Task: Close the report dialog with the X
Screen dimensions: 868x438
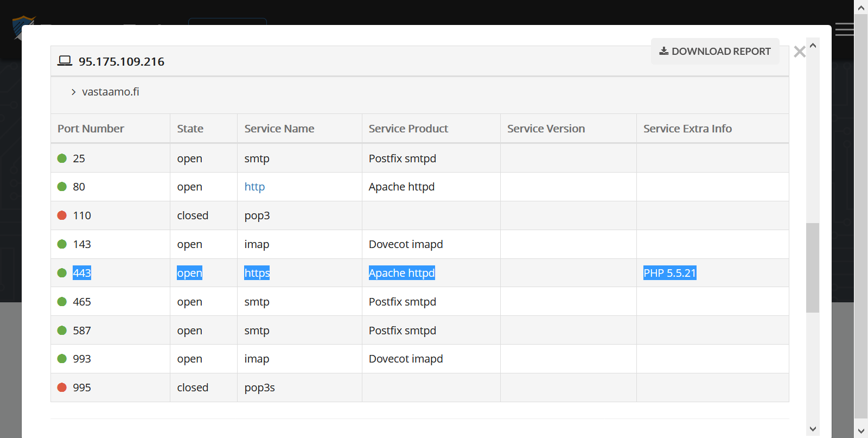Action: pos(799,52)
